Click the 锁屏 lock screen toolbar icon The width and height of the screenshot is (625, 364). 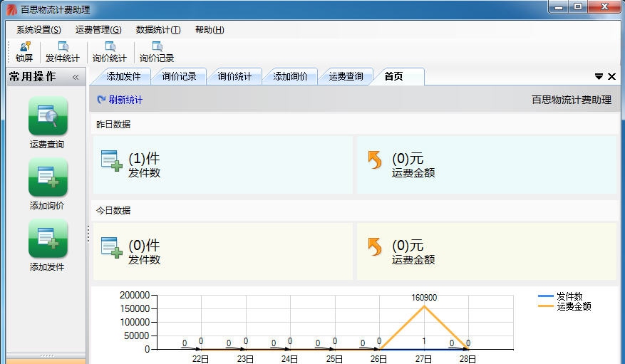(24, 52)
